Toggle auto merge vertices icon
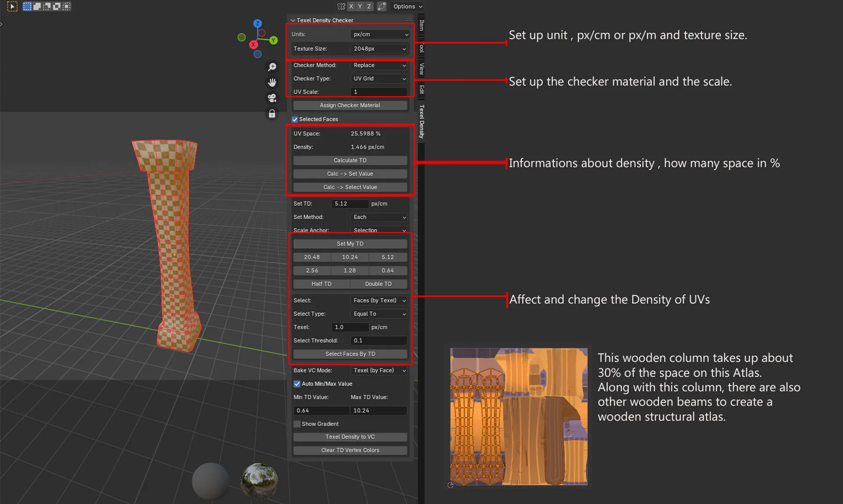The width and height of the screenshot is (843, 504). click(x=382, y=6)
